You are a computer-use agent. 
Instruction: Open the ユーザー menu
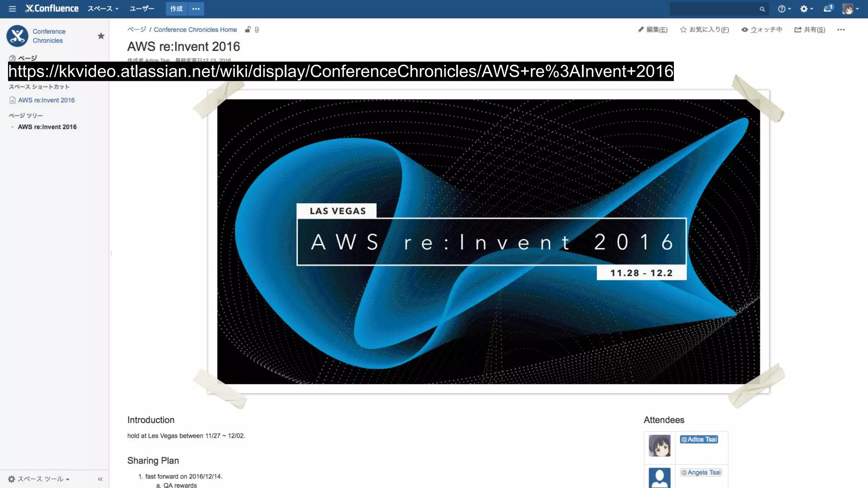[142, 8]
